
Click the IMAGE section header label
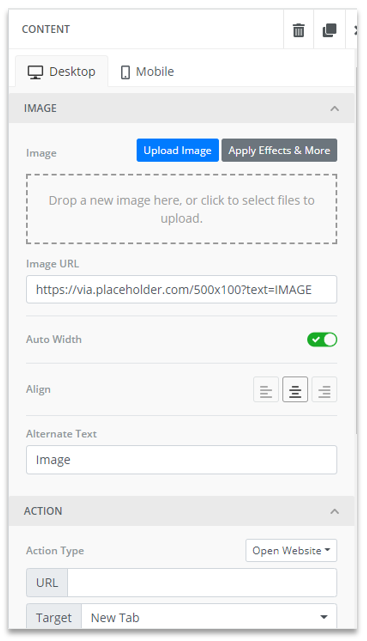tap(40, 108)
